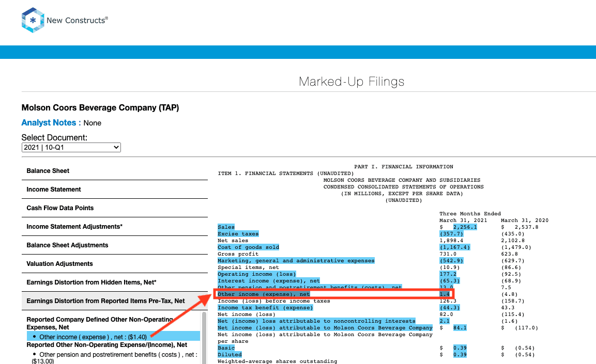Click highlighted value (542.9)
The width and height of the screenshot is (596, 364).
click(x=452, y=261)
